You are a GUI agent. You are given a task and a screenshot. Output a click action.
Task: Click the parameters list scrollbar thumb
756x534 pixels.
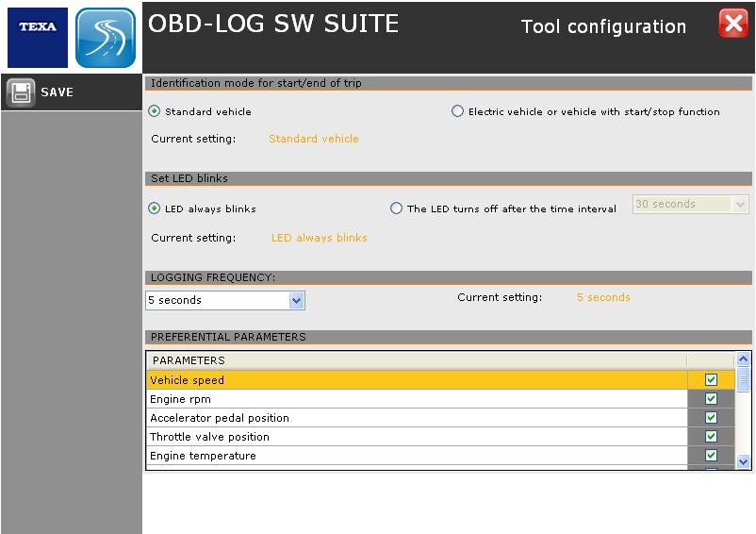pyautogui.click(x=743, y=379)
